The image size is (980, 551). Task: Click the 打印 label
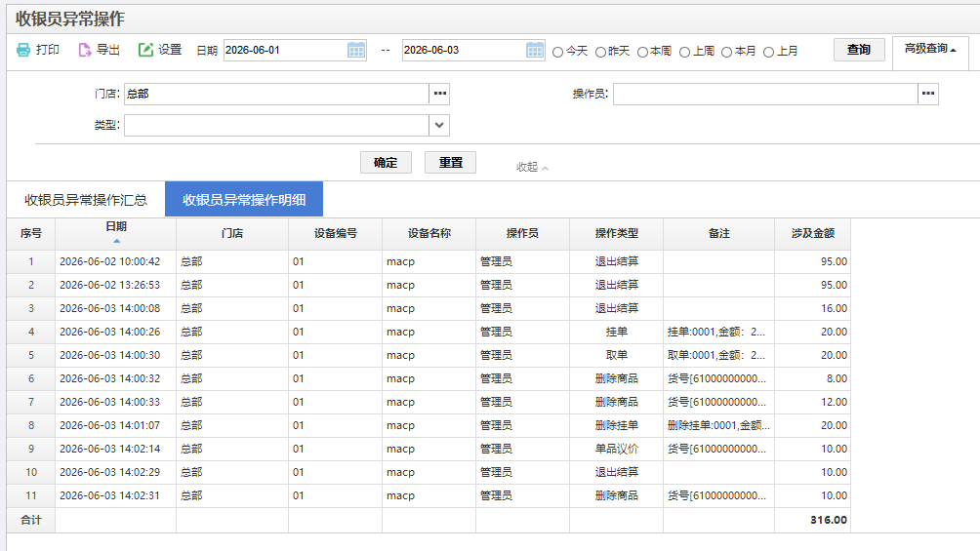click(48, 50)
